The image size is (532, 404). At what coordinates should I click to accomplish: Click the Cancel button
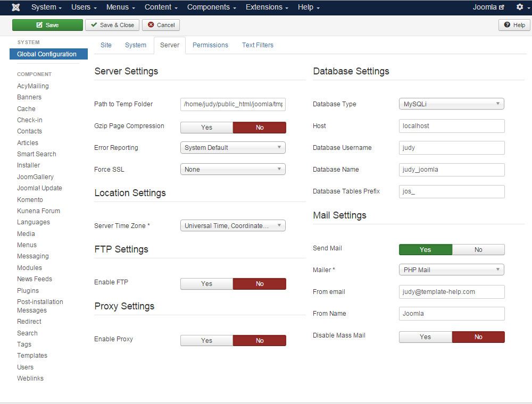[161, 25]
